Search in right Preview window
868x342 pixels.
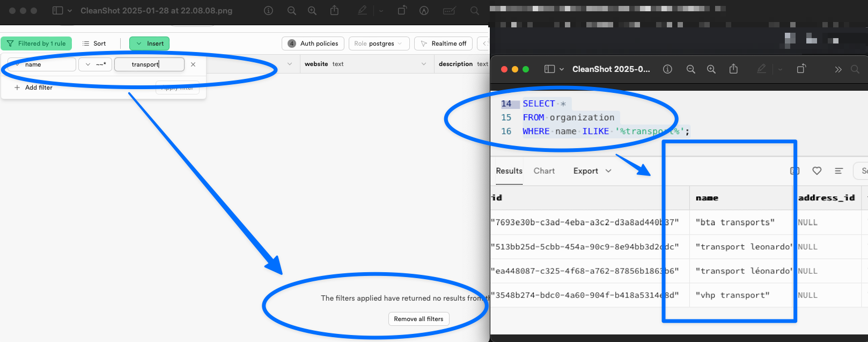pyautogui.click(x=855, y=69)
